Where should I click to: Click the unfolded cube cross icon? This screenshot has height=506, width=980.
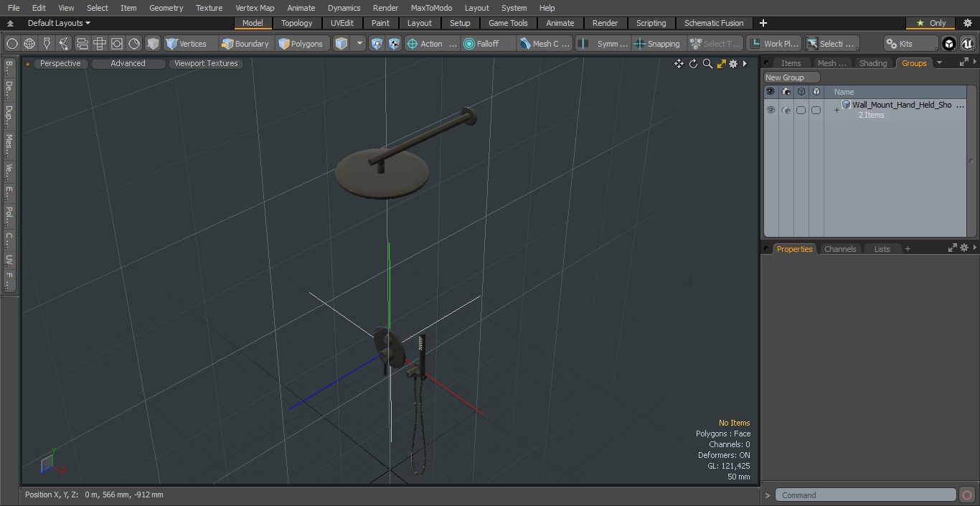point(99,44)
